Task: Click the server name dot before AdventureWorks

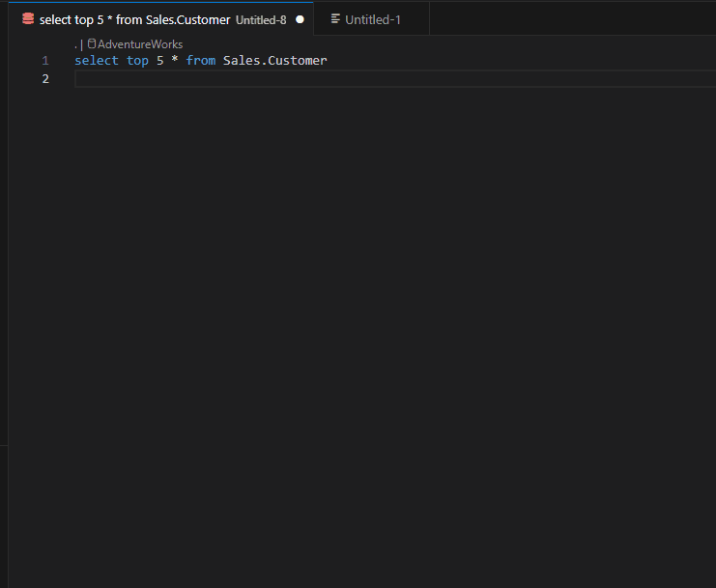Action: [x=75, y=45]
